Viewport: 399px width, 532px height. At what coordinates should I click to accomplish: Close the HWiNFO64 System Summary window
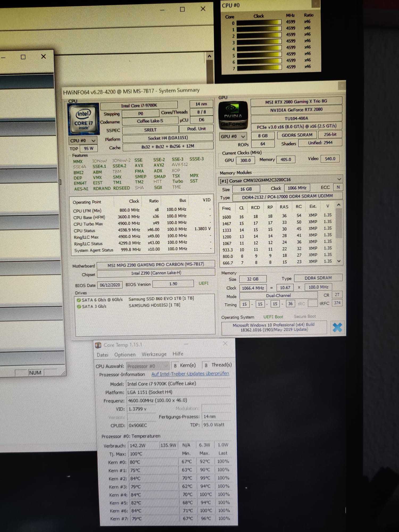coord(342,86)
